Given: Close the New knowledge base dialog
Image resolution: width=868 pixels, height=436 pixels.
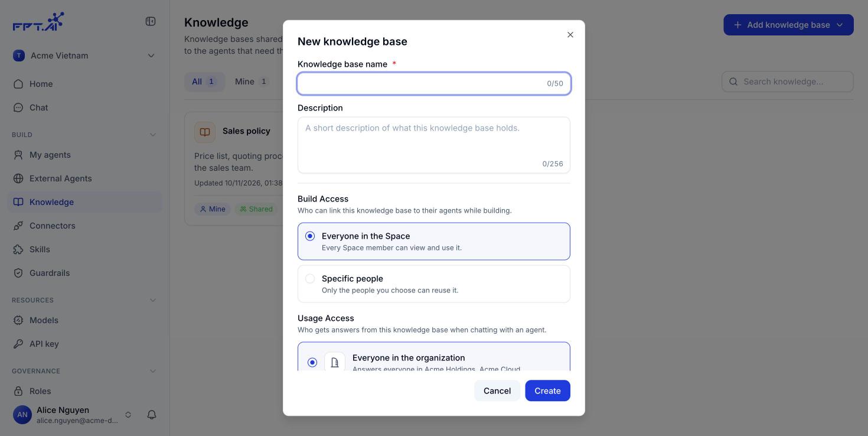Looking at the screenshot, I should point(570,35).
